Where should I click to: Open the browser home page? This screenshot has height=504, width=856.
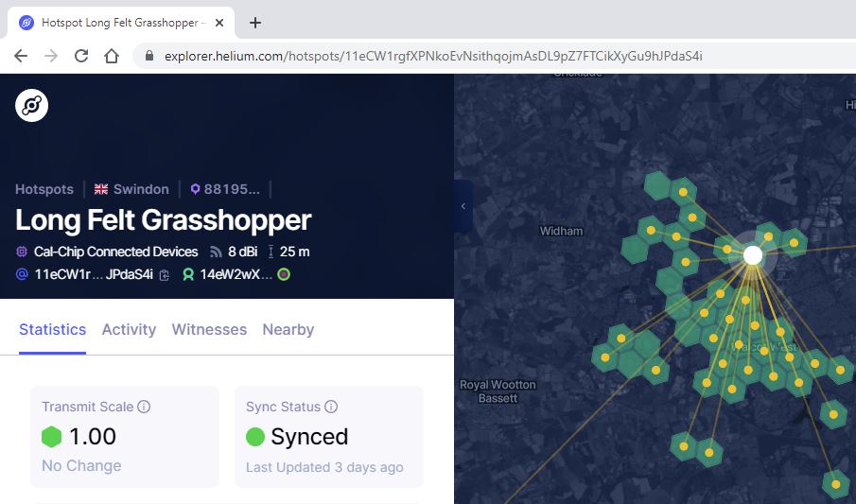click(112, 56)
